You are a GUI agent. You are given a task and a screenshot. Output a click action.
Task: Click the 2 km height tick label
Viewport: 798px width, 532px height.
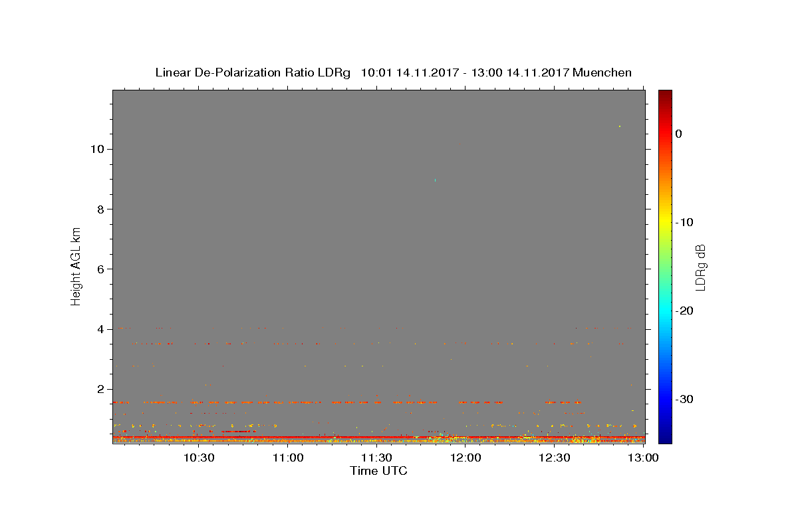(x=101, y=389)
